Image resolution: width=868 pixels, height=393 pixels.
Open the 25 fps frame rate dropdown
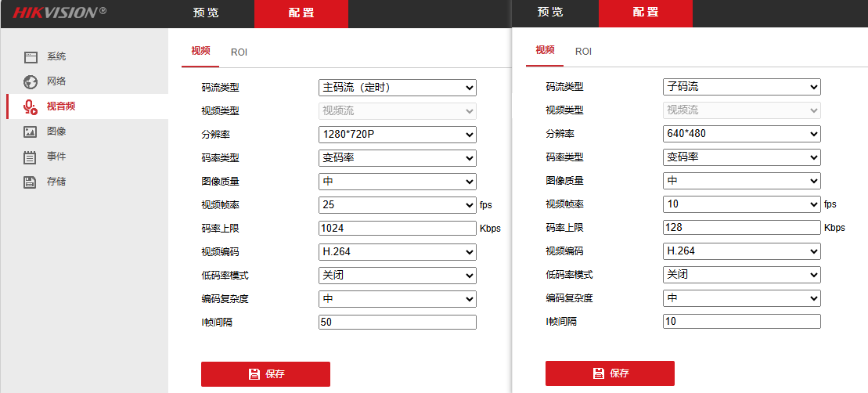click(398, 205)
